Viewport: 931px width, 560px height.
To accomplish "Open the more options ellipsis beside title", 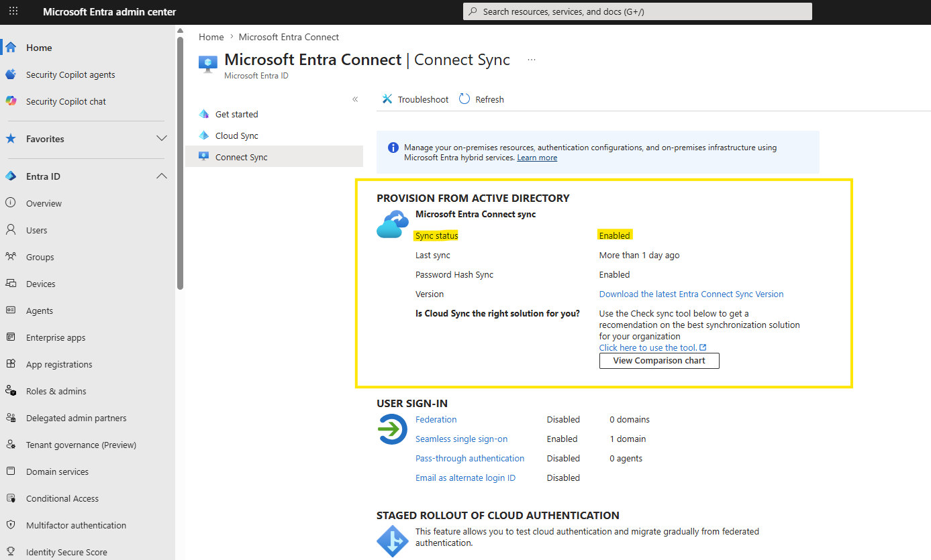I will pyautogui.click(x=532, y=60).
